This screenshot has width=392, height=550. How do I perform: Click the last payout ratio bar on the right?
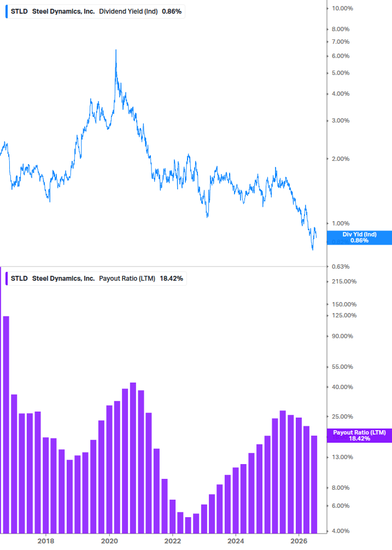click(314, 484)
